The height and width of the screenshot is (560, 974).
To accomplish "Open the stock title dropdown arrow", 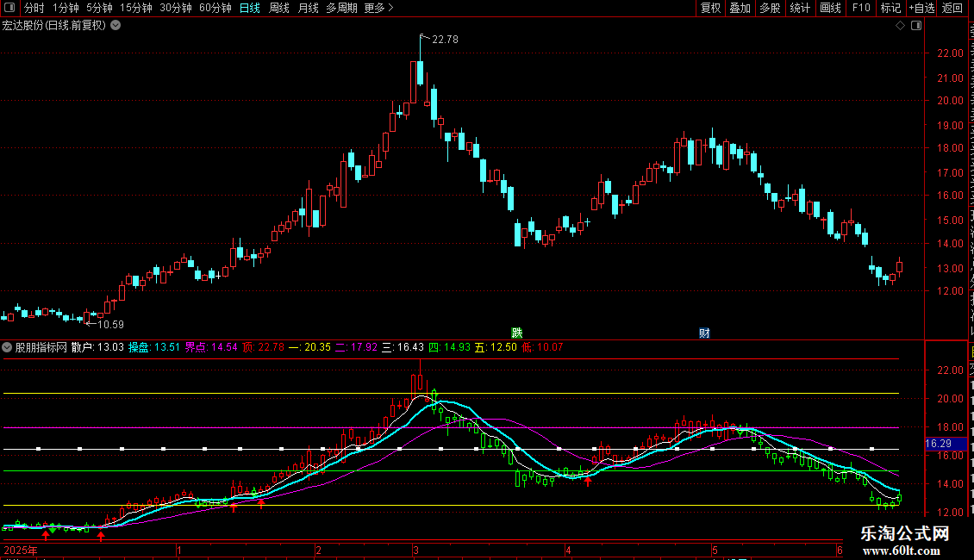I will pyautogui.click(x=116, y=26).
